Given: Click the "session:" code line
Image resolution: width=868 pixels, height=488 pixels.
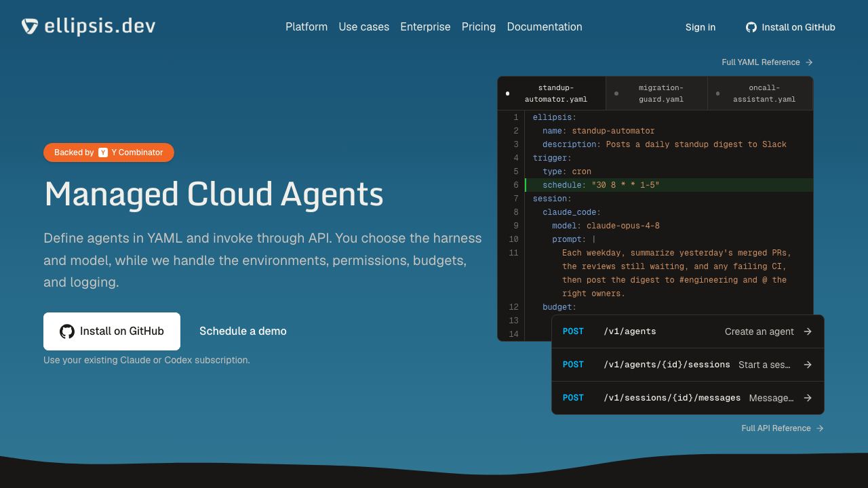Looking at the screenshot, I should pyautogui.click(x=552, y=199).
